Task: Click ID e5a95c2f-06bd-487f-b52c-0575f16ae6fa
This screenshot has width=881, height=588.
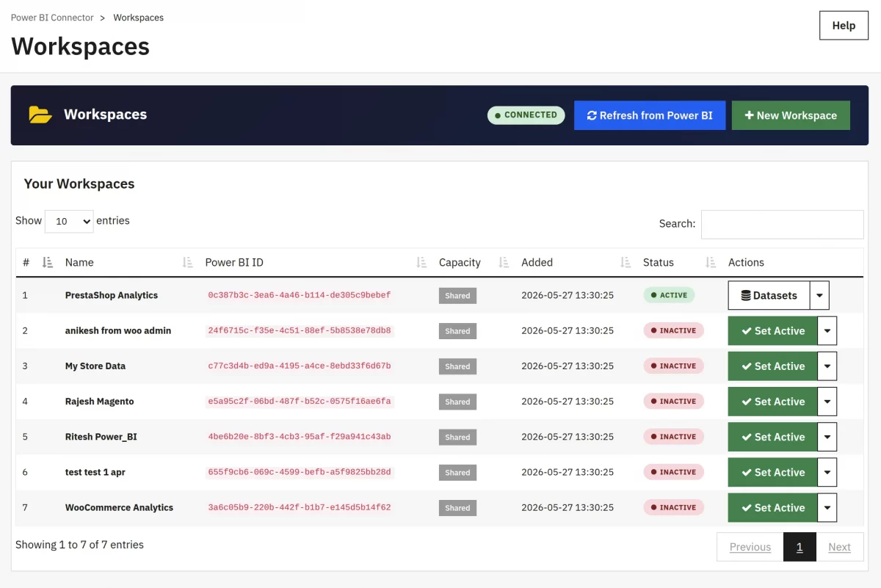Action: [x=300, y=402]
